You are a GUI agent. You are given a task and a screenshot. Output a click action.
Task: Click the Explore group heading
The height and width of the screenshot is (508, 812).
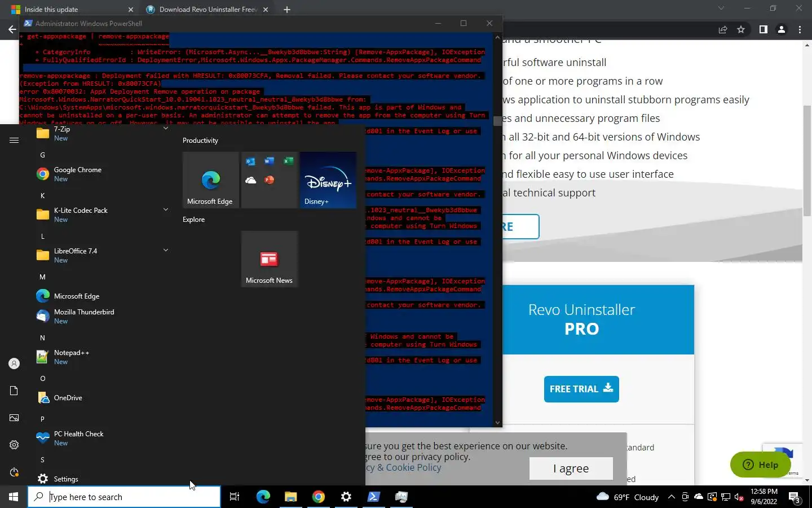pos(193,220)
